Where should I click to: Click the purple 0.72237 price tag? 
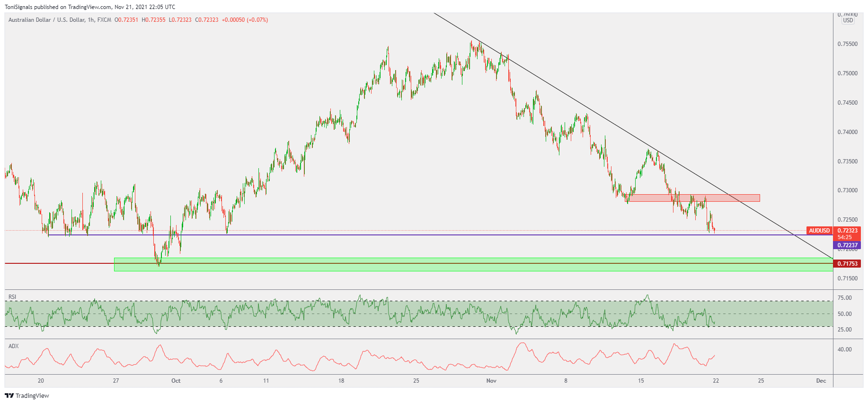coord(847,245)
